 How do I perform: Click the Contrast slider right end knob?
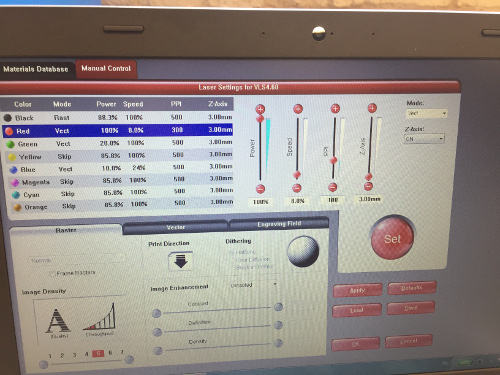(x=278, y=307)
